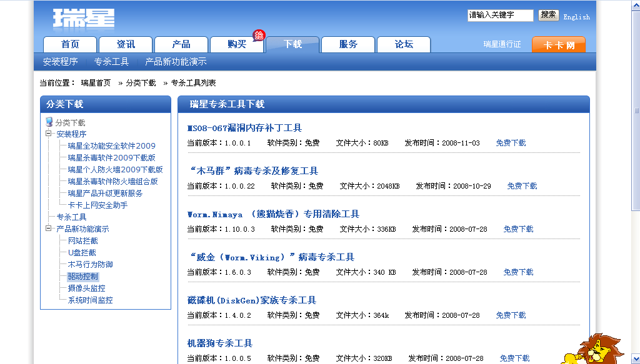Open the 资讯 tab
Image resolution: width=640 pixels, height=364 pixels.
coord(125,44)
